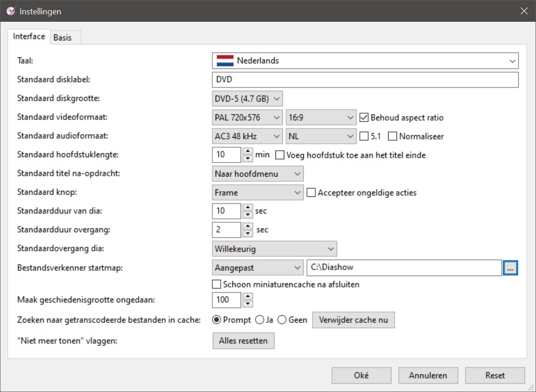Viewport: 536px width, 392px height.
Task: Click the Standaardduur overgang value field
Action: pos(227,230)
